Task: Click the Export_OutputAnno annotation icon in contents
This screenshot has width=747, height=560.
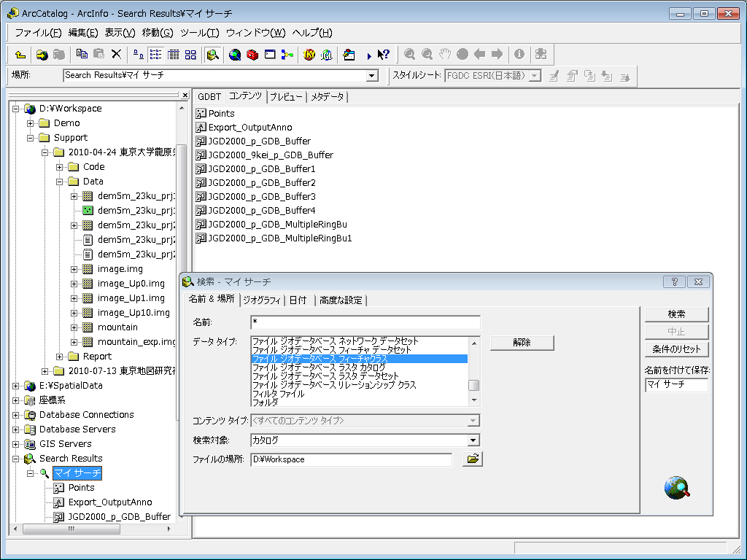Action: [x=201, y=127]
